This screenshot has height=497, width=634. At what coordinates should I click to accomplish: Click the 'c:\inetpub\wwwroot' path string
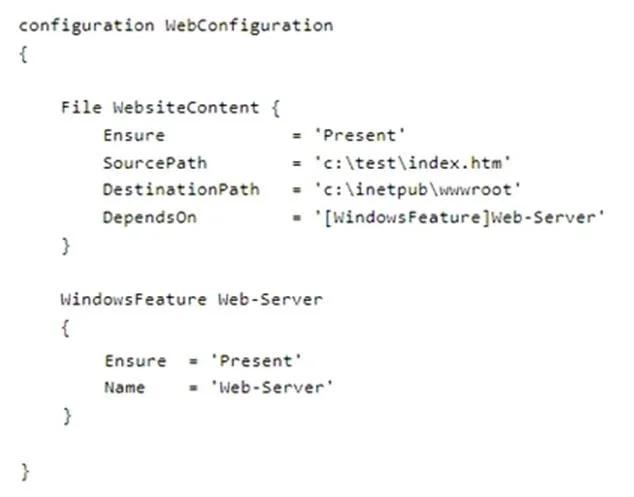click(418, 190)
